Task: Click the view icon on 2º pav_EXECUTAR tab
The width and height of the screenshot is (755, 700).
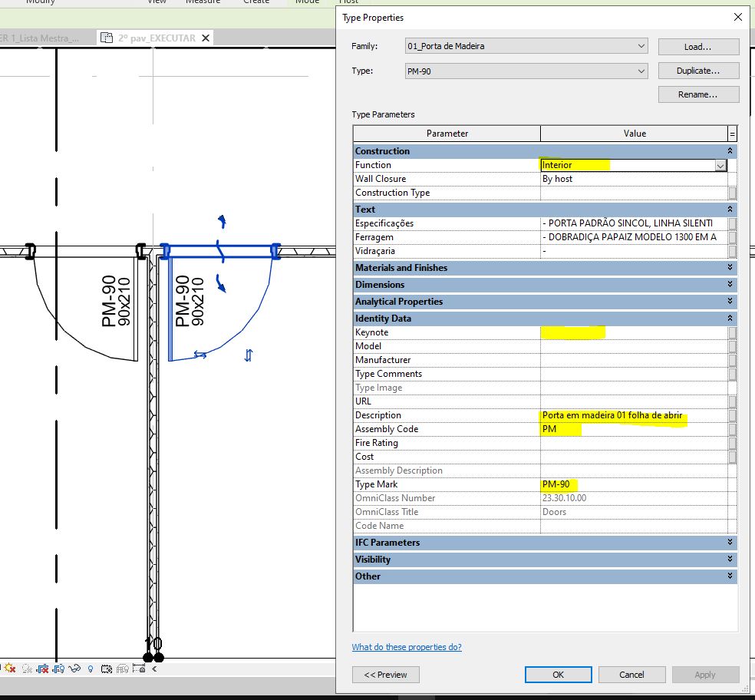Action: [107, 38]
